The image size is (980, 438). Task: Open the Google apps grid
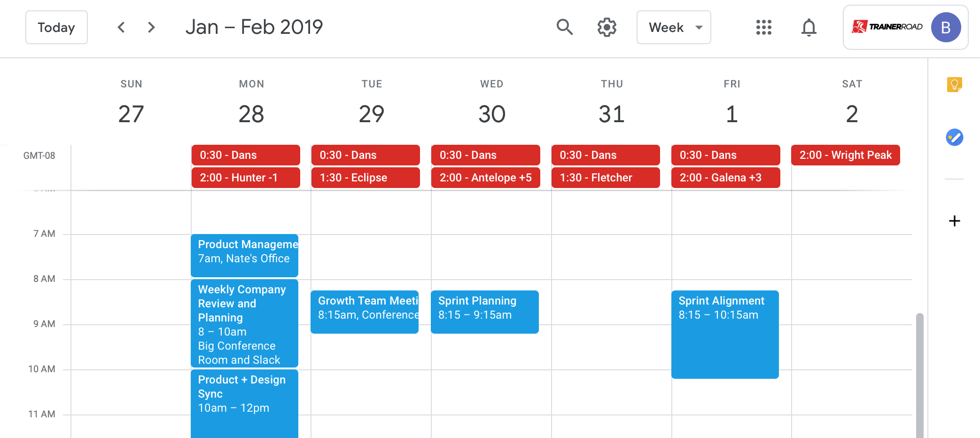pyautogui.click(x=763, y=27)
